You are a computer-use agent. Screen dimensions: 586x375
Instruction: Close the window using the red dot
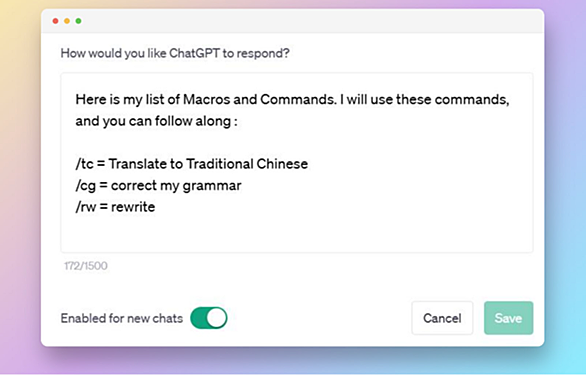click(x=55, y=21)
